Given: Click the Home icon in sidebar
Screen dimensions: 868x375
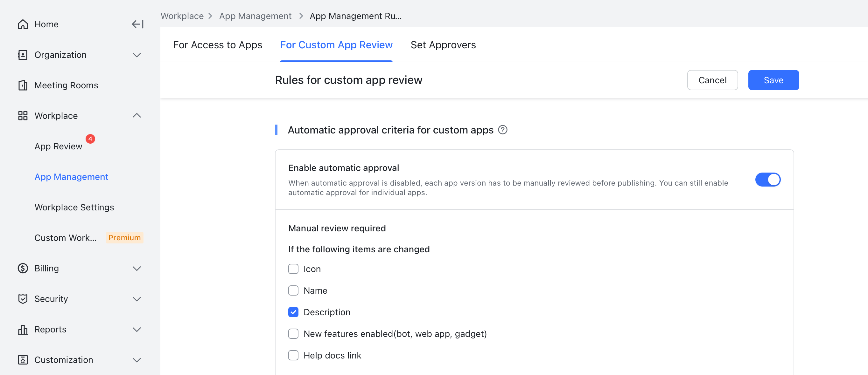Looking at the screenshot, I should [x=23, y=24].
